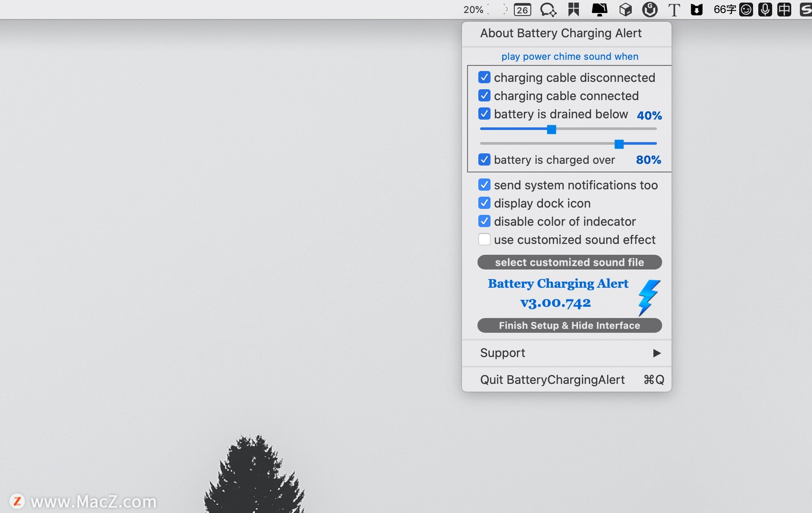Click Finish Setup & Hide Interface
This screenshot has width=812, height=513.
(x=569, y=325)
